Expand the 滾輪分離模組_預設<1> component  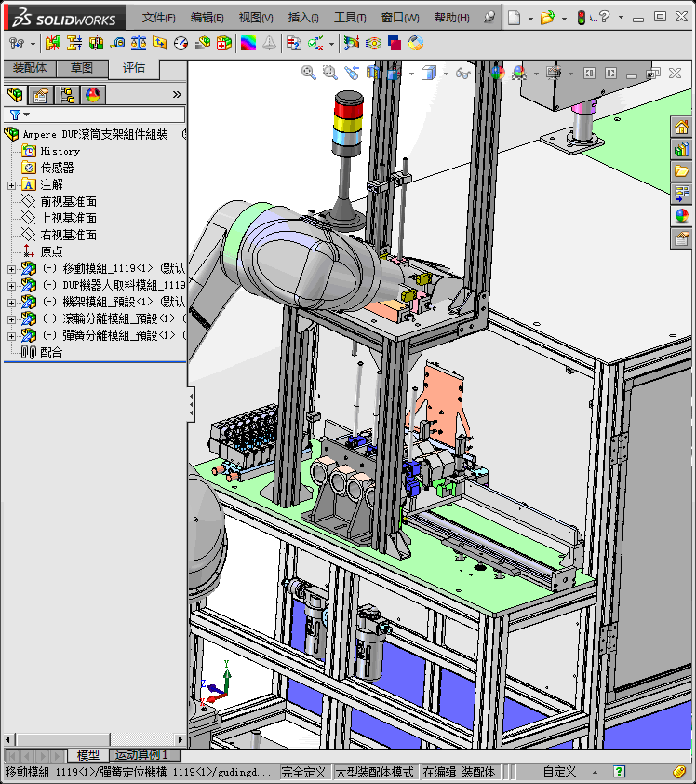pos(11,319)
